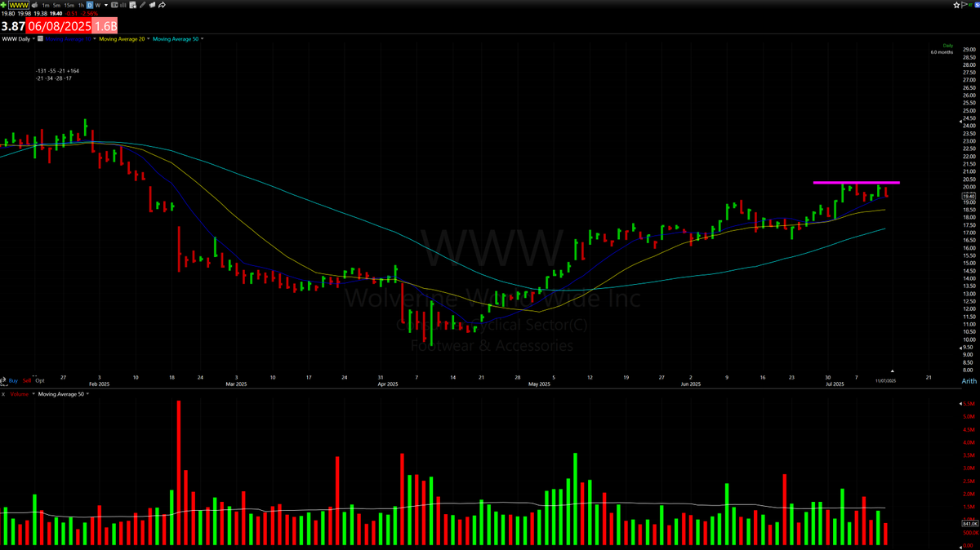Switch to the 1m timeframe

click(46, 5)
